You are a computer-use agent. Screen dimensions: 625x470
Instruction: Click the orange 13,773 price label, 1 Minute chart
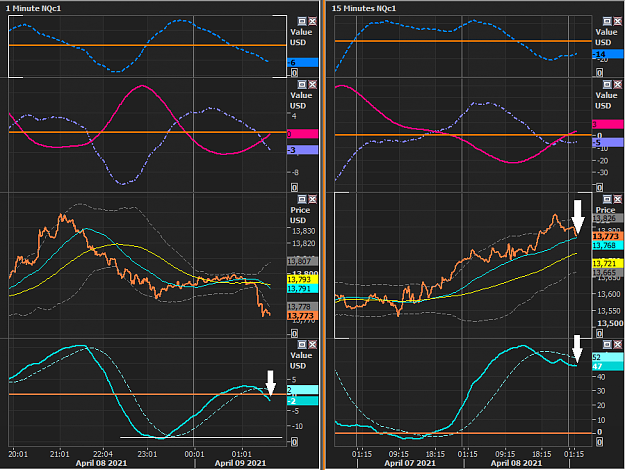[x=302, y=316]
